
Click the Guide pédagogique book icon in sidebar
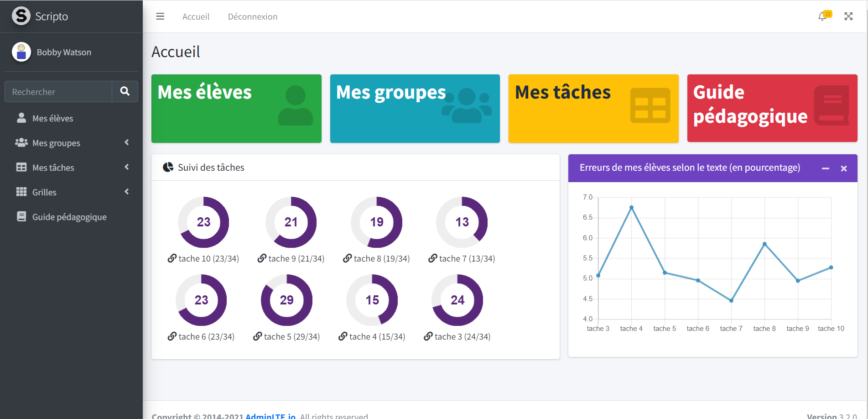tap(21, 217)
